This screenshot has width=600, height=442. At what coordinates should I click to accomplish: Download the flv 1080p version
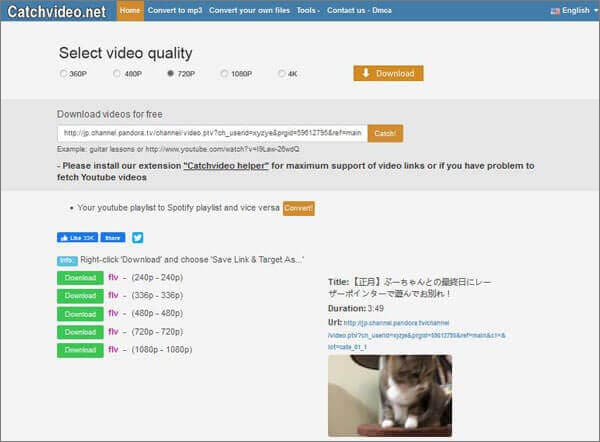tap(80, 350)
